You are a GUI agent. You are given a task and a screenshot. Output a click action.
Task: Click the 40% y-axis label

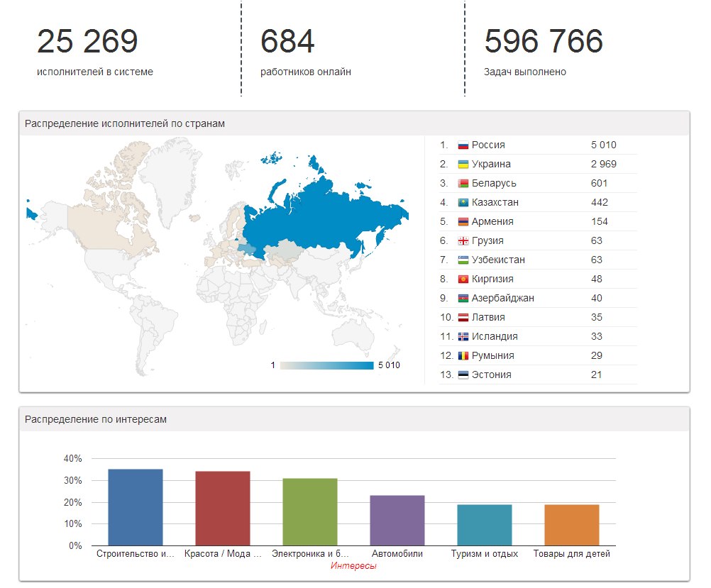pyautogui.click(x=73, y=458)
